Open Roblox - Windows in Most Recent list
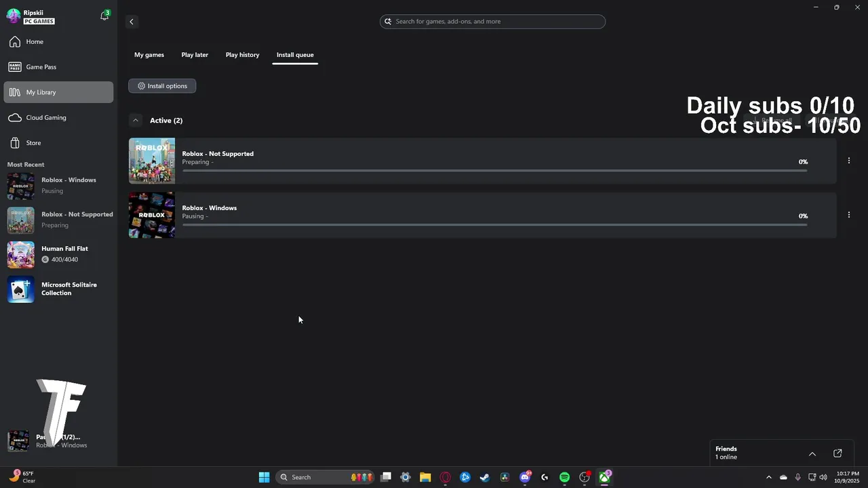Screen dimensions: 868x488 click(60, 186)
